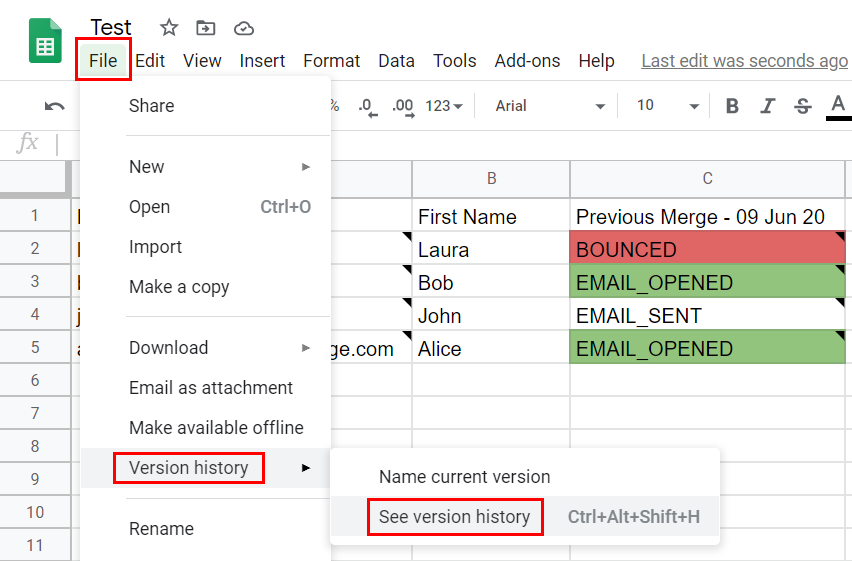Open the Data menu
Image resolution: width=852 pixels, height=561 pixels.
click(396, 61)
